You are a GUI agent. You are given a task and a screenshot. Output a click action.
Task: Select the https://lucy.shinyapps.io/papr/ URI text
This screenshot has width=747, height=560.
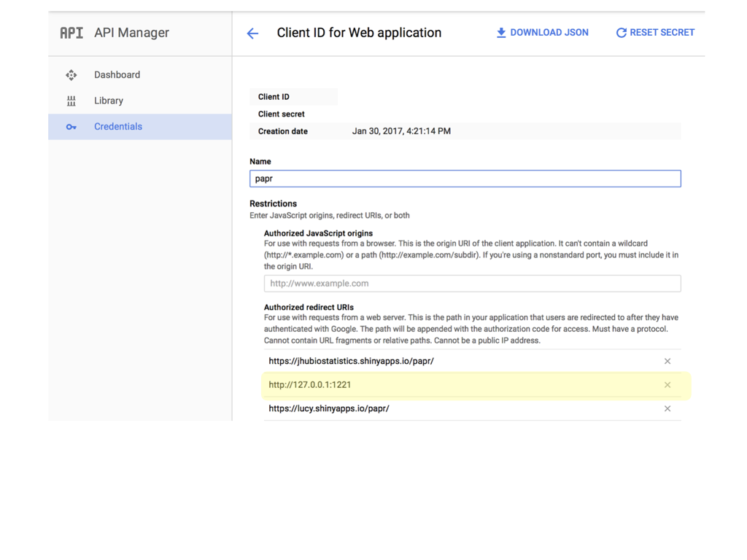tap(329, 408)
